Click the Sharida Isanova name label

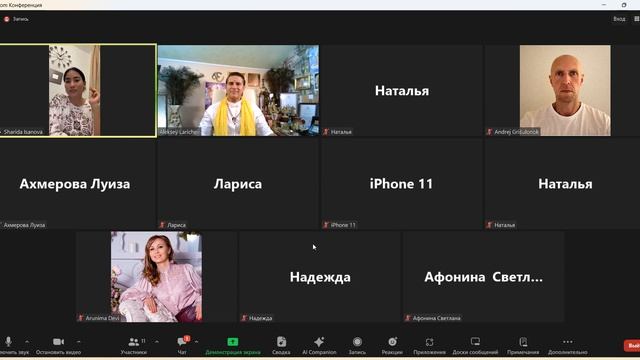(x=23, y=132)
